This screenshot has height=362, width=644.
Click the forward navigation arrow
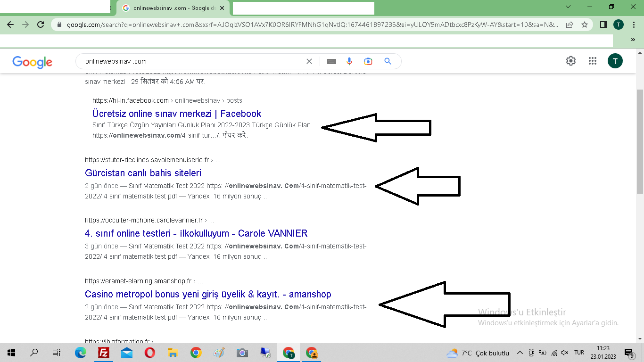(25, 25)
